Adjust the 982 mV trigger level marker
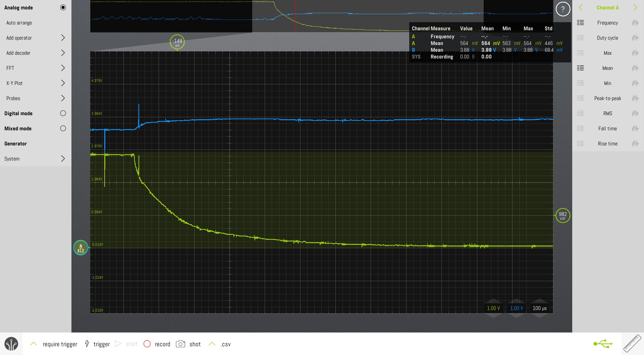The height and width of the screenshot is (355, 644). [x=562, y=215]
